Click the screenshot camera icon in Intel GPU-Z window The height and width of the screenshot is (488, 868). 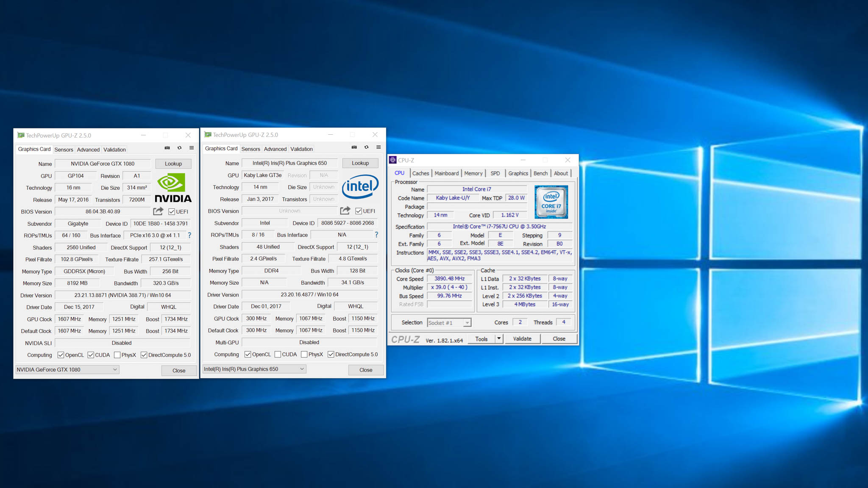354,147
